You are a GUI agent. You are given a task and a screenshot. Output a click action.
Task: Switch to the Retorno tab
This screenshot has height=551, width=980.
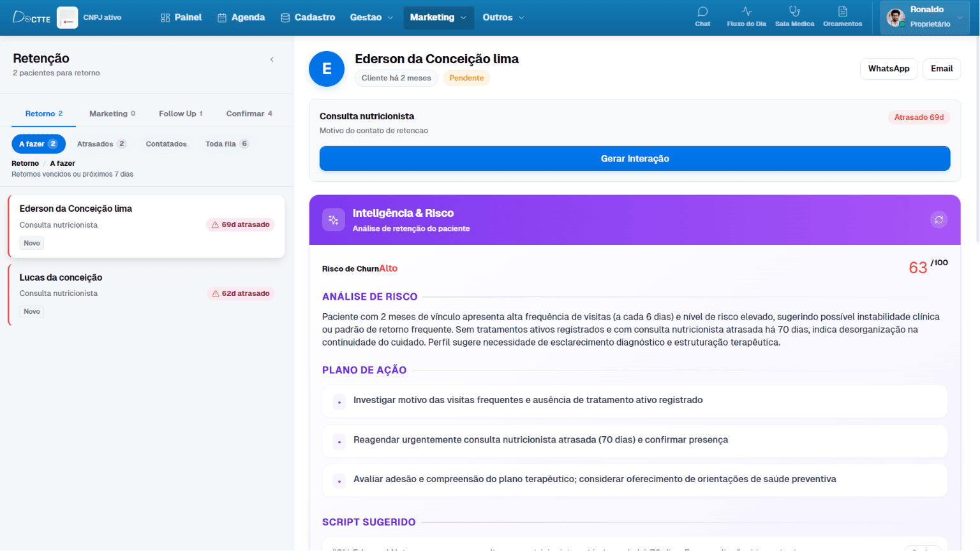pos(44,114)
